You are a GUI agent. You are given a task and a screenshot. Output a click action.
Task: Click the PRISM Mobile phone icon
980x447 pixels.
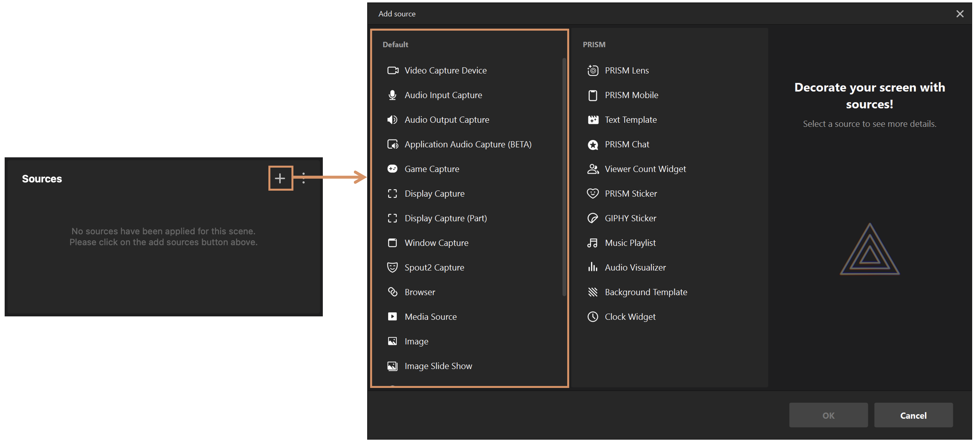[x=593, y=95]
